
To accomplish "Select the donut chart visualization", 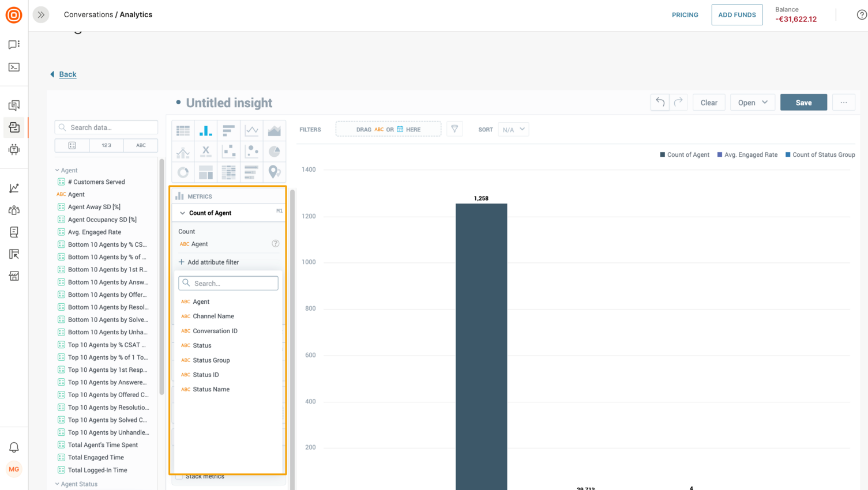I will coord(183,172).
